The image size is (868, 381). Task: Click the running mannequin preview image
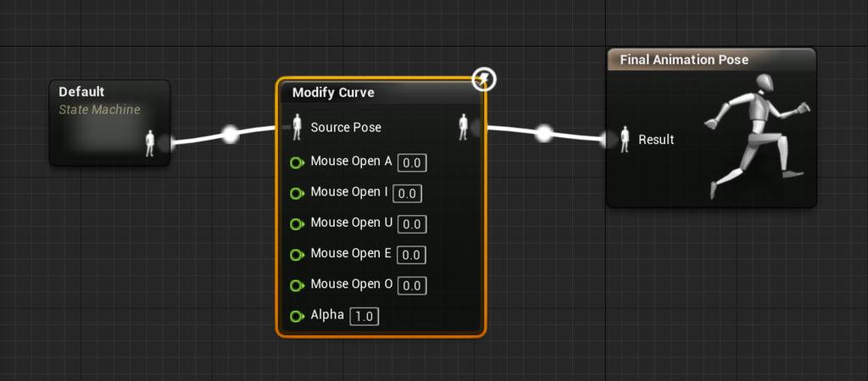tap(757, 135)
